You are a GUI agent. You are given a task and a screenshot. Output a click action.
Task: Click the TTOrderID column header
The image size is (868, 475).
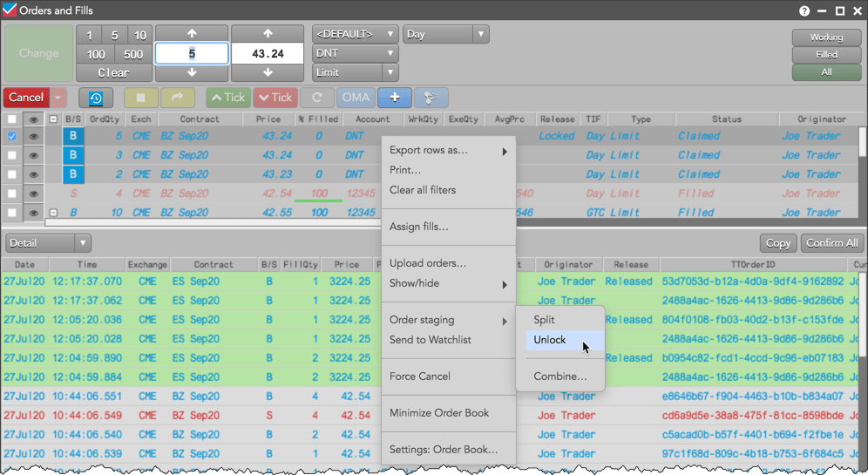753,265
